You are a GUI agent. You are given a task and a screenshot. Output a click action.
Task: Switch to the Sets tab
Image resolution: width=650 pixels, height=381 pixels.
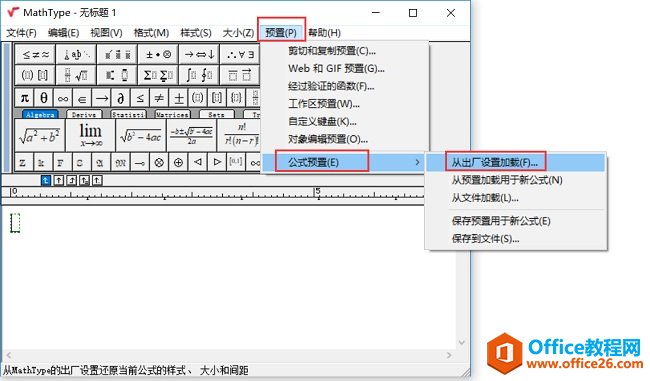click(216, 114)
